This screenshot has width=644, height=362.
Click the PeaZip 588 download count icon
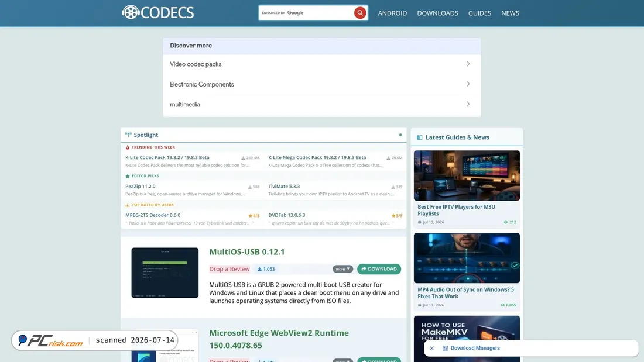point(250,187)
